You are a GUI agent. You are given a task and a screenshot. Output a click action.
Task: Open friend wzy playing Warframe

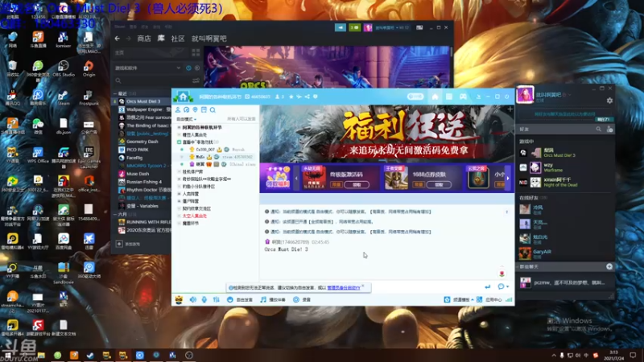[x=565, y=167]
